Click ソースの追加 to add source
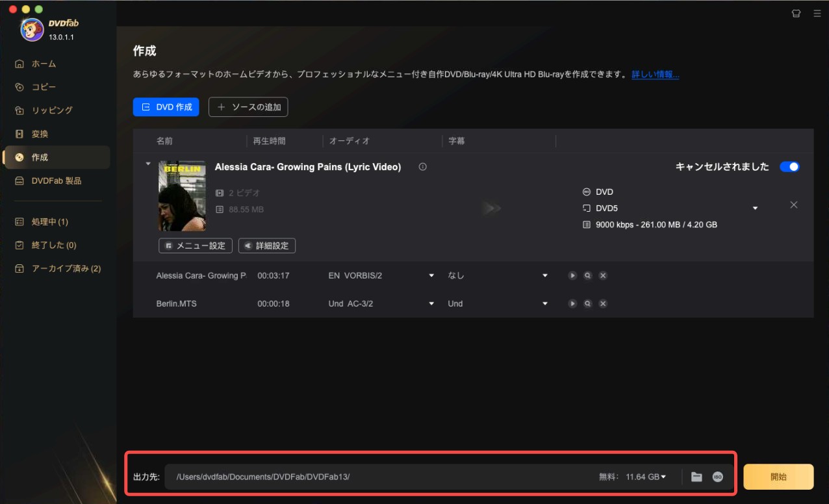Viewport: 829px width, 504px height. (248, 107)
